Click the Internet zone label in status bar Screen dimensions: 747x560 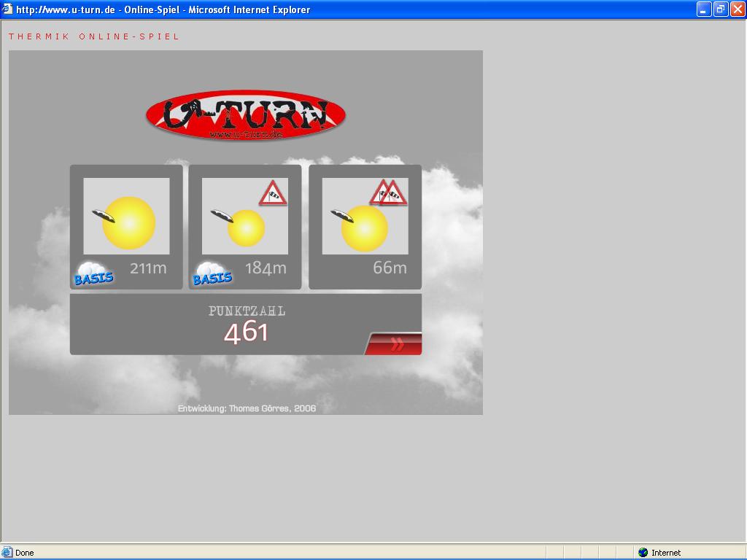tap(666, 553)
